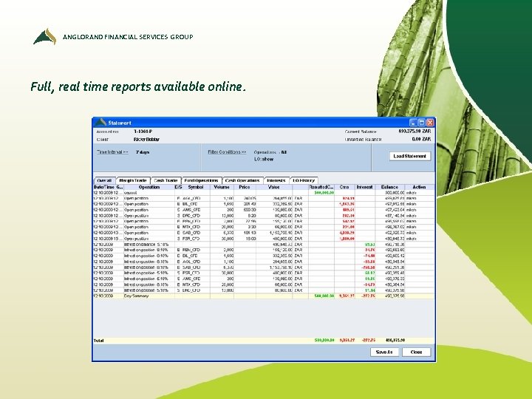Click the Current Balance 490,375.98 ZAR value
532x399 pixels.
click(415, 132)
